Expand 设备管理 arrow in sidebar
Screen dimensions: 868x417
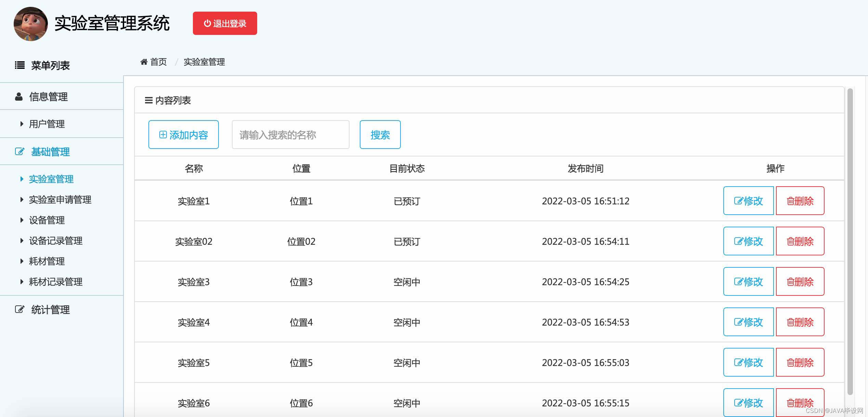click(x=22, y=220)
